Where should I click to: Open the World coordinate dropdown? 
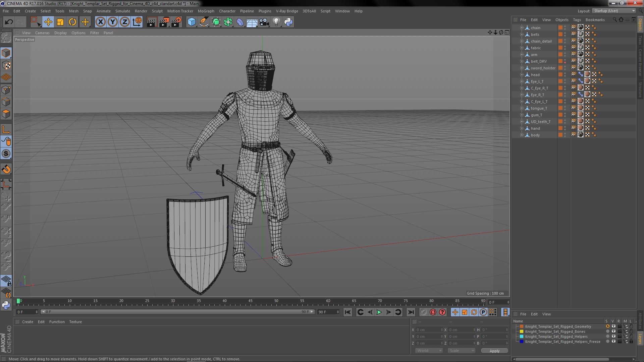tap(429, 351)
